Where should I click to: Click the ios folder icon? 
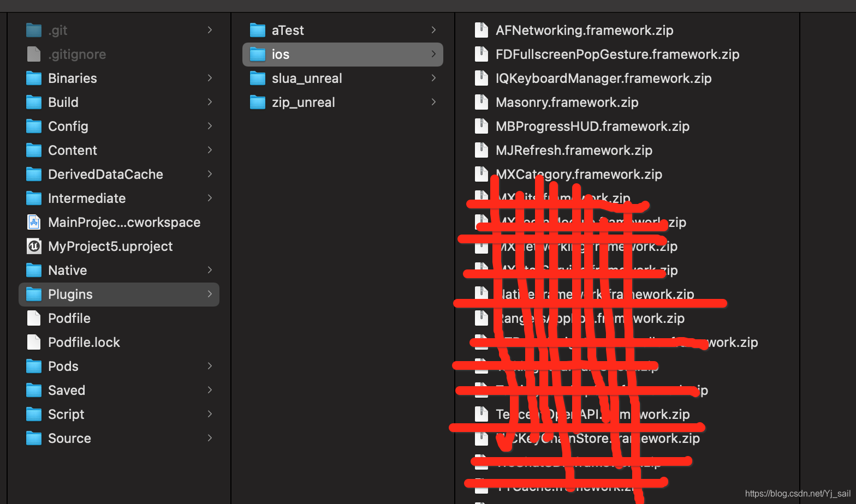click(x=258, y=54)
